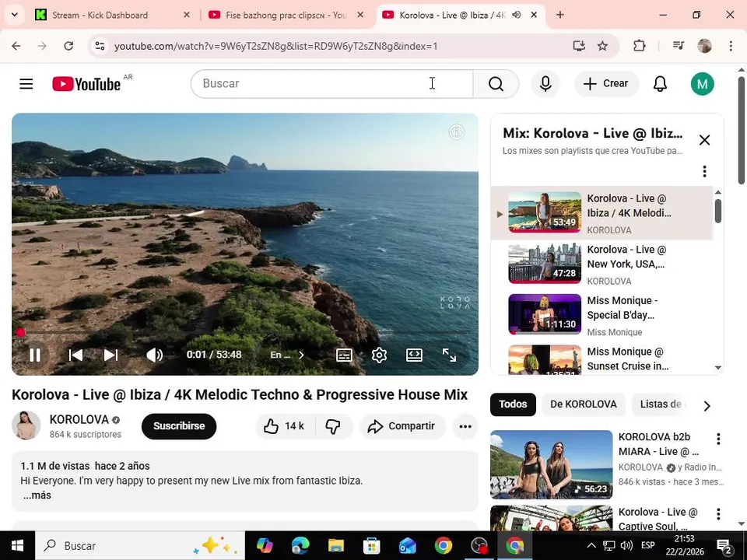Open the 'KOROLOVA b2b MIARA' video thumbnail
This screenshot has width=747, height=560.
(551, 464)
